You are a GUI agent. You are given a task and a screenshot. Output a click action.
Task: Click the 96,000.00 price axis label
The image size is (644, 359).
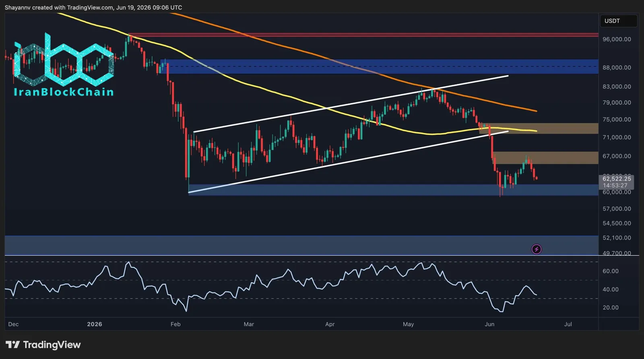pyautogui.click(x=617, y=39)
